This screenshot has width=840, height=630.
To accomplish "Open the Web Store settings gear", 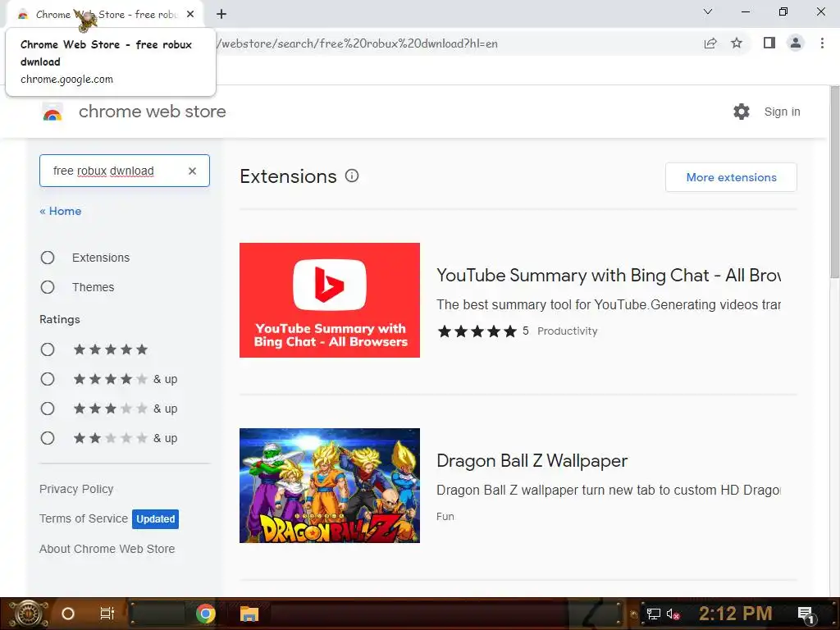I will [742, 112].
